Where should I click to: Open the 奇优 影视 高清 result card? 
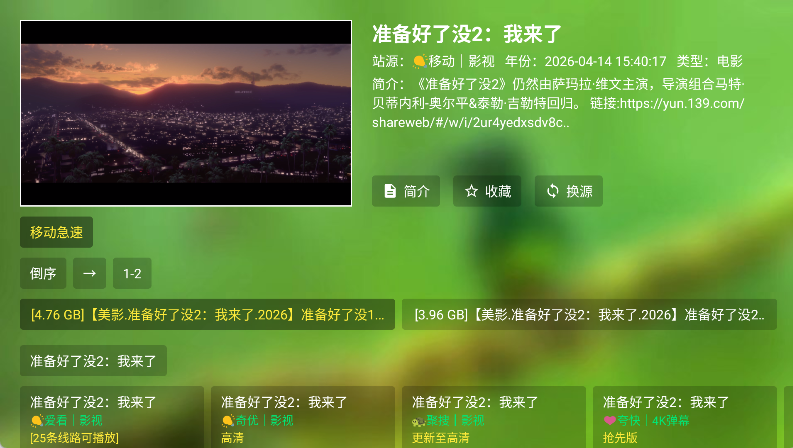point(302,417)
